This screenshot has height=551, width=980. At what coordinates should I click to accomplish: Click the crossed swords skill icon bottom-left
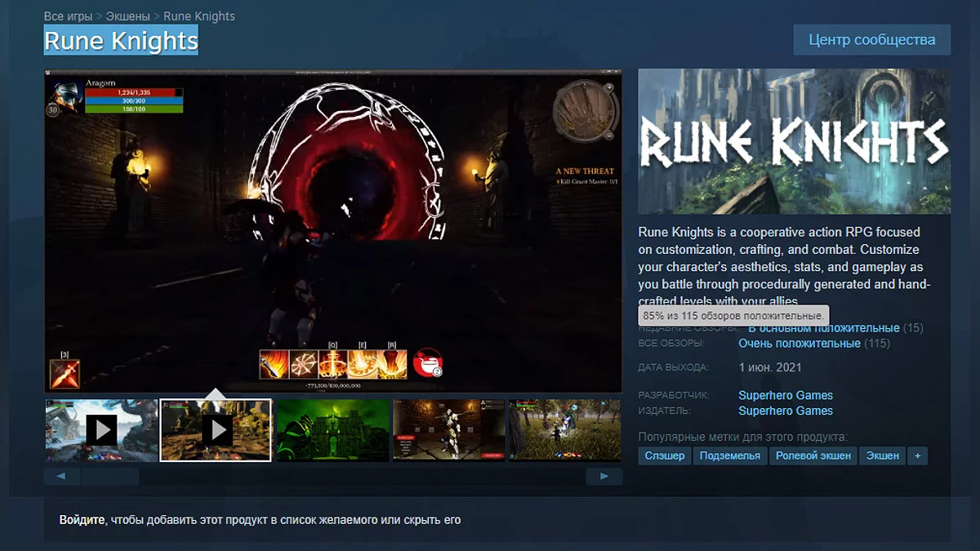[x=64, y=373]
